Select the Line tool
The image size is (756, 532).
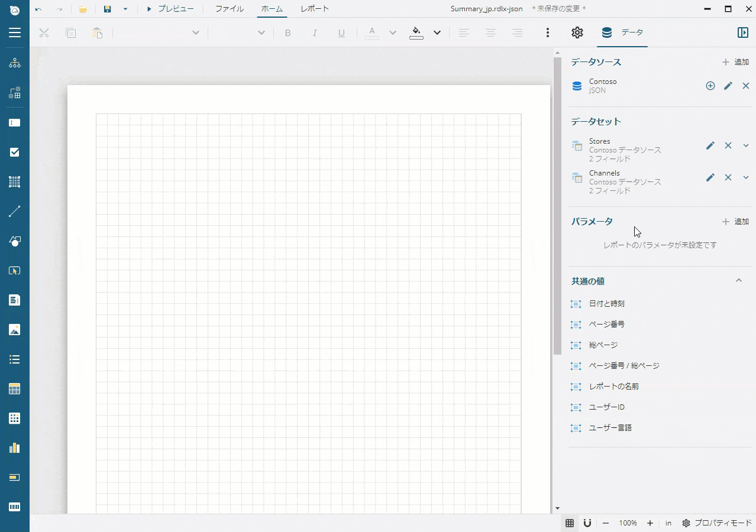point(14,211)
